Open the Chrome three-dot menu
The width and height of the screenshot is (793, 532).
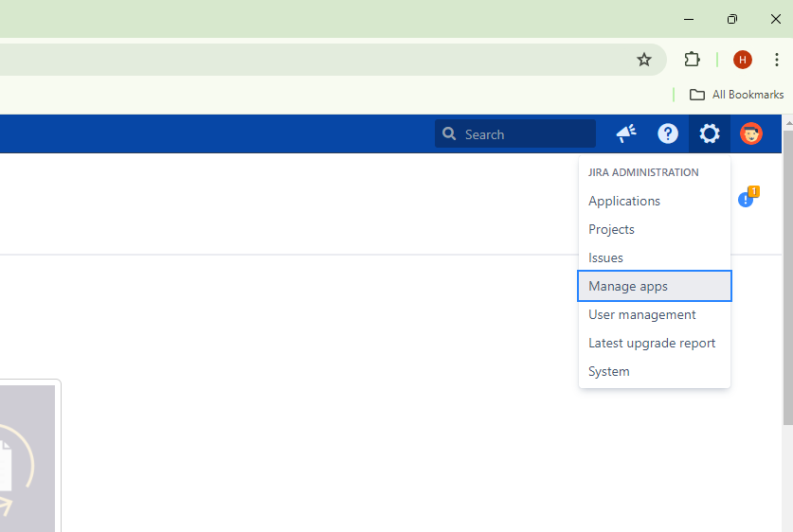pyautogui.click(x=776, y=60)
